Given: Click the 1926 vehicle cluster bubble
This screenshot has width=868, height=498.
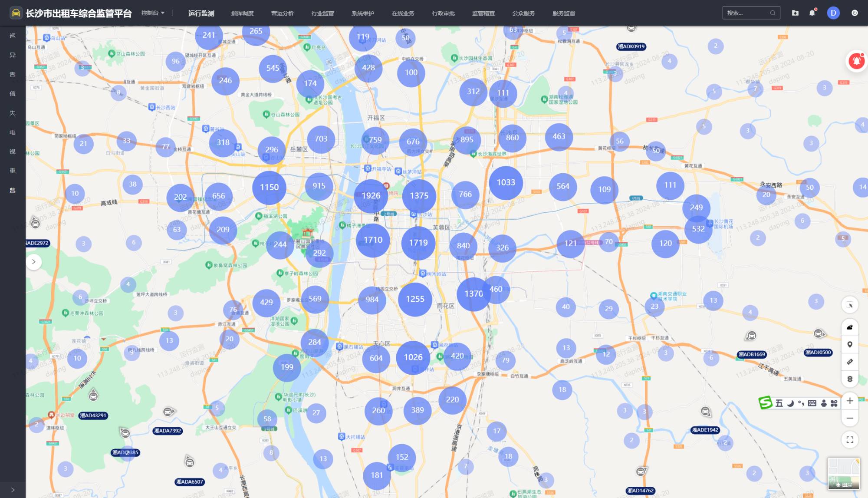Looking at the screenshot, I should pyautogui.click(x=371, y=196).
